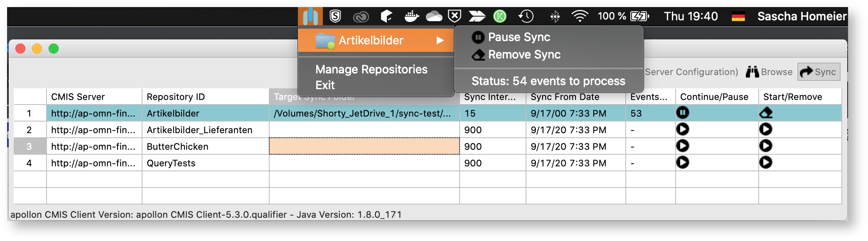
Task: Remove sync eraser icon in Artikelbilder row
Action: (766, 113)
